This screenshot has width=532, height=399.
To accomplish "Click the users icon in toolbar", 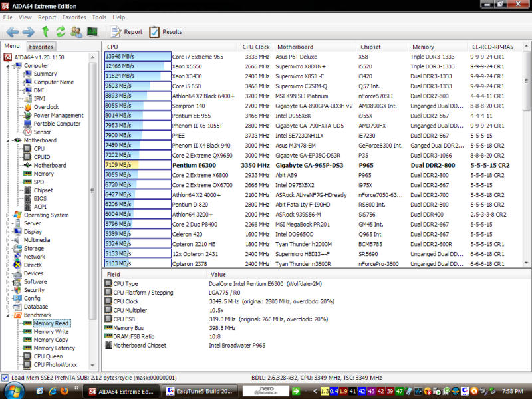I will (x=76, y=32).
